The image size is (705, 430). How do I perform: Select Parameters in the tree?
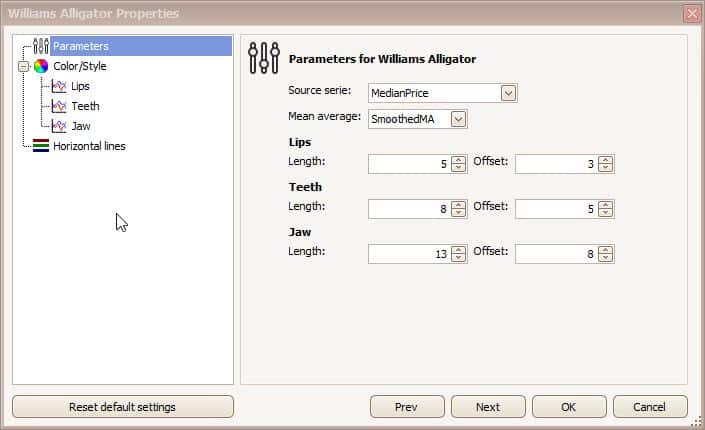point(81,46)
